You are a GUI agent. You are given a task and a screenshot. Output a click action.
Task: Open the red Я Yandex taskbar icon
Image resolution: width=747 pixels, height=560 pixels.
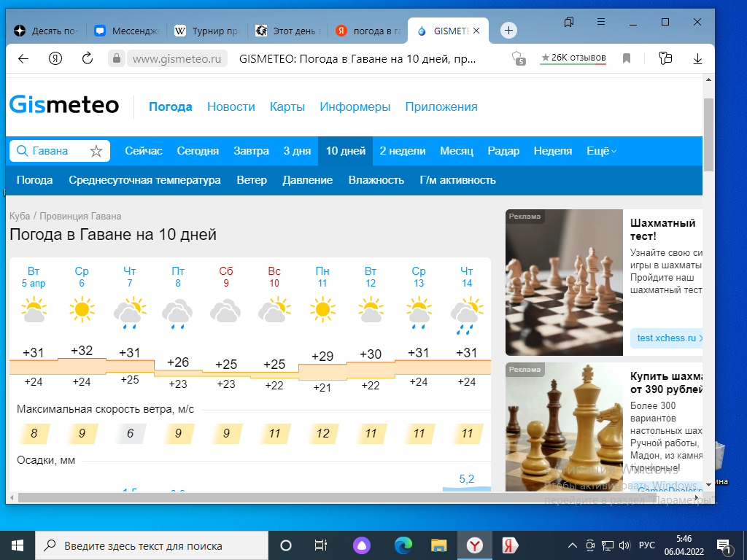pyautogui.click(x=510, y=545)
